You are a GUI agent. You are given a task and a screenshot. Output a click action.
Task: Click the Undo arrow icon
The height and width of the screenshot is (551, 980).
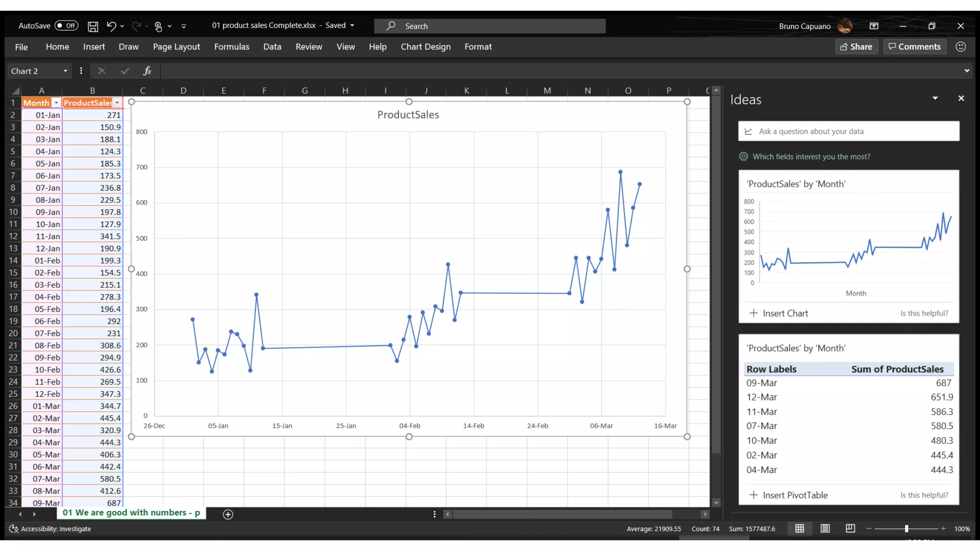[111, 26]
